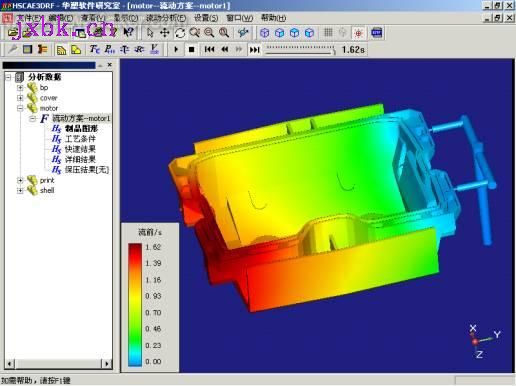
Task: Select 详细结果 in the tree
Action: (x=80, y=159)
